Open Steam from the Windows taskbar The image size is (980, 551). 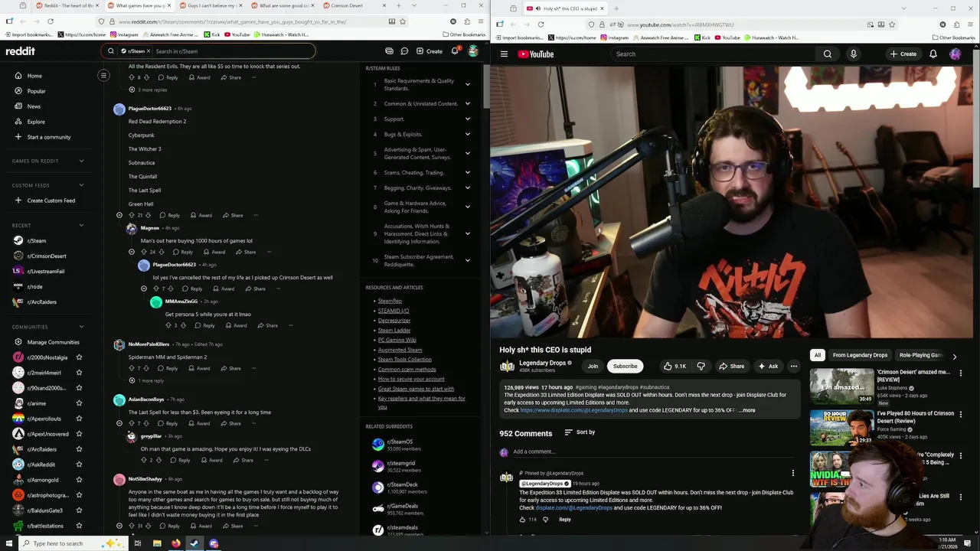[194, 543]
